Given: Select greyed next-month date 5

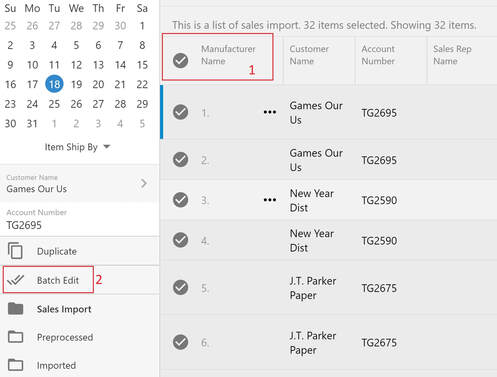Looking at the screenshot, I should pyautogui.click(x=142, y=124).
